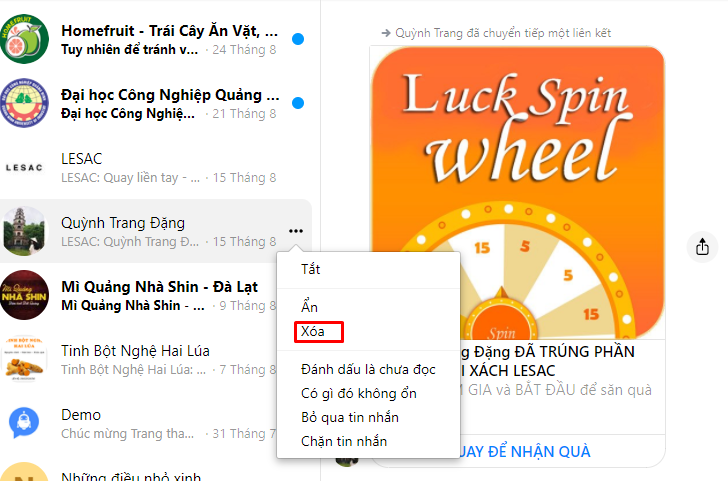
Task: Open the Demo conversation row
Action: coord(139,423)
